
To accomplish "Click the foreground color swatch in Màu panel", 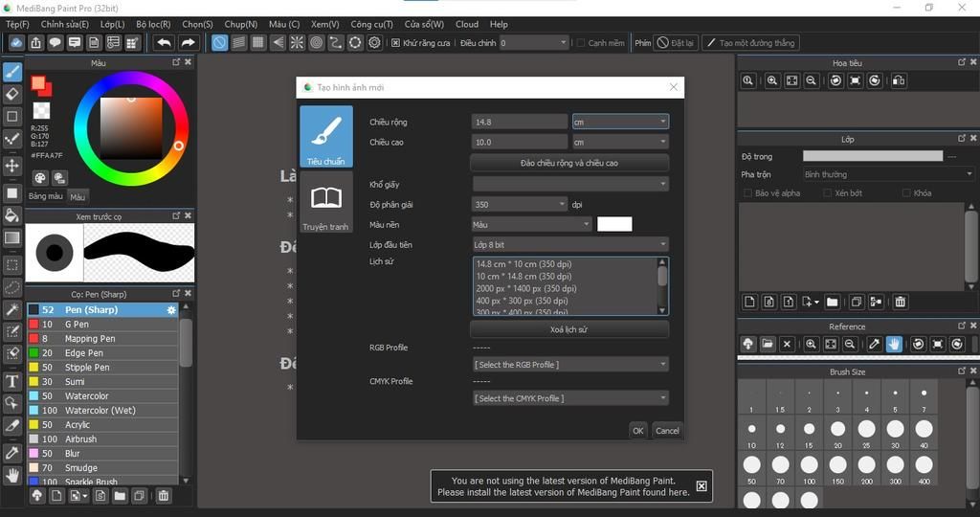I will point(38,83).
